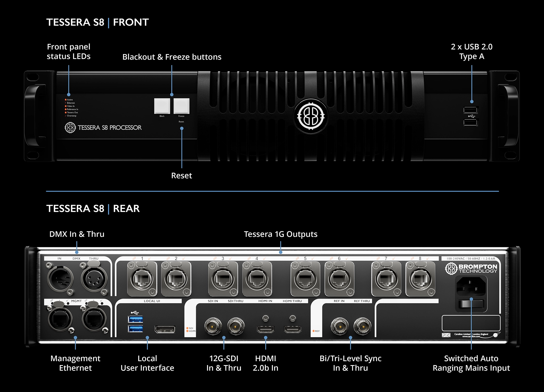544x392 pixels.
Task: Click the orange REF indicator LED
Action: tap(314, 331)
